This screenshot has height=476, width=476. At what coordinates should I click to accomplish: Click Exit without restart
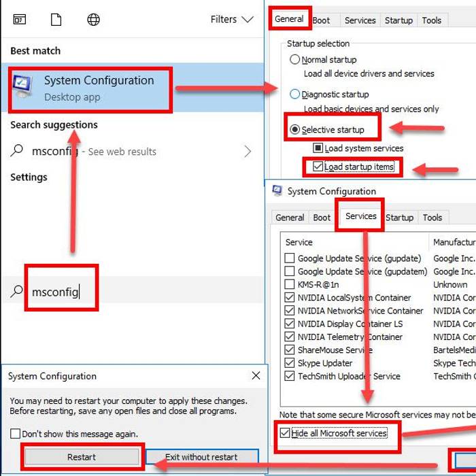tap(201, 457)
